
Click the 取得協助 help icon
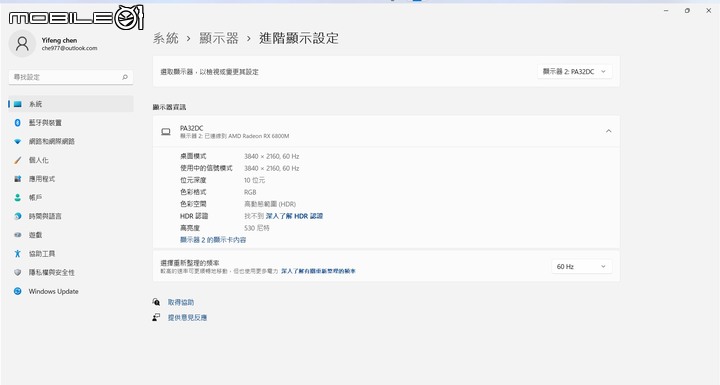(157, 302)
